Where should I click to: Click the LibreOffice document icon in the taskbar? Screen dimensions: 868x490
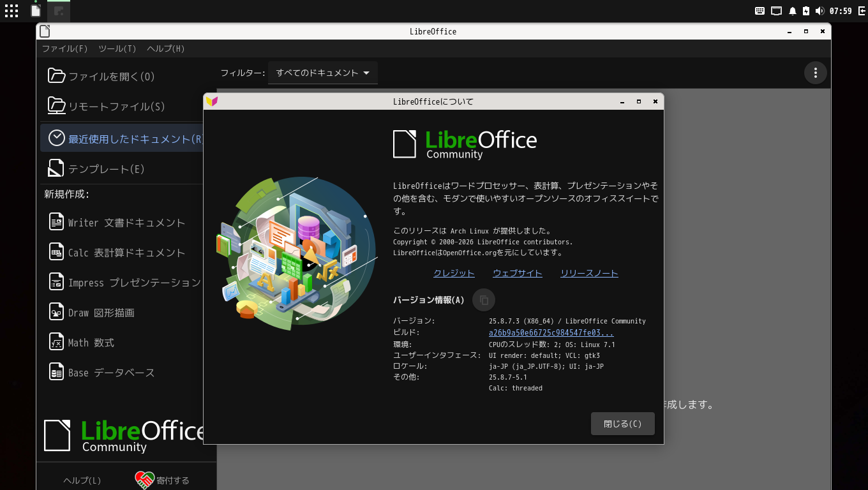tap(36, 10)
